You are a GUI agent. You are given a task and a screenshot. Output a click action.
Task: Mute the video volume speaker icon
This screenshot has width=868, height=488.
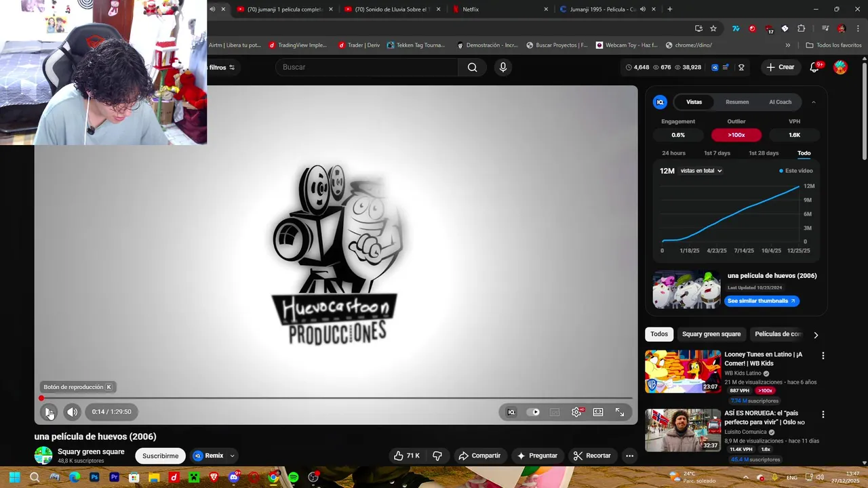click(72, 411)
